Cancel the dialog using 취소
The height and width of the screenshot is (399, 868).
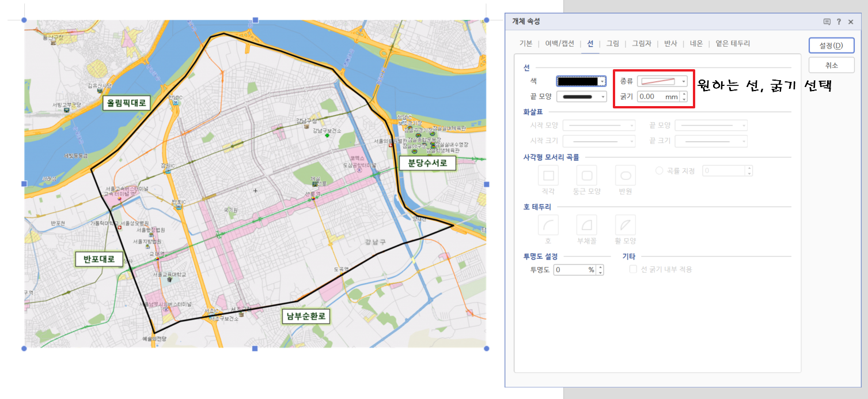[831, 65]
